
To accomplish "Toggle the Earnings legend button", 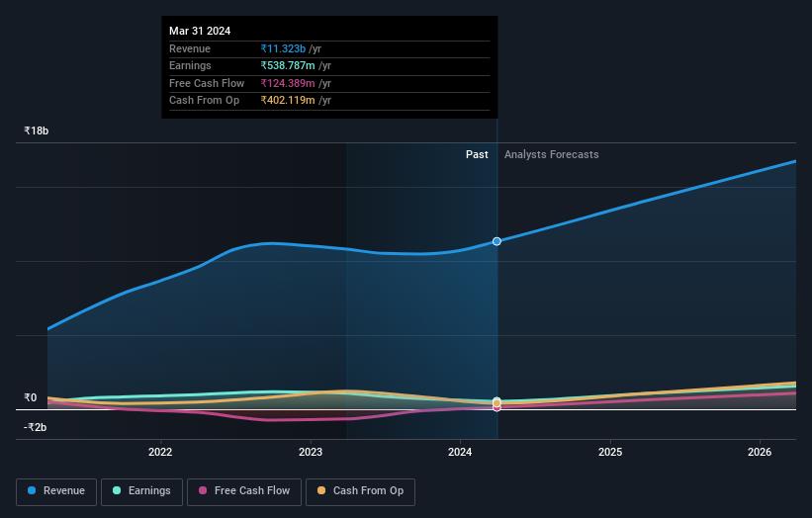I will tap(141, 491).
